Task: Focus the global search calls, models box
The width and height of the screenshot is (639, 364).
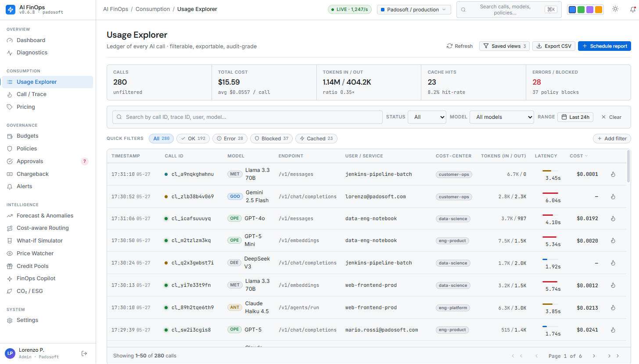Action: [509, 10]
